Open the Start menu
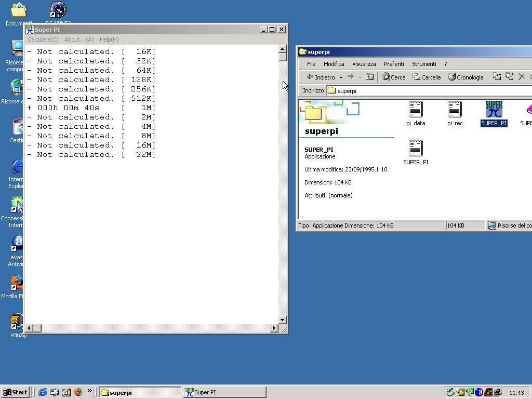The height and width of the screenshot is (399, 532). click(x=15, y=392)
